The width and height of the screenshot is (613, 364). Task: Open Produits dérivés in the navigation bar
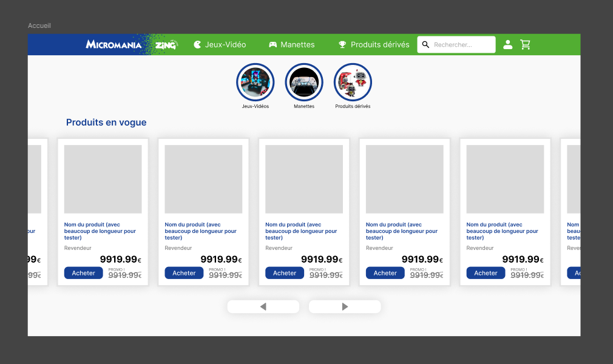tap(374, 45)
